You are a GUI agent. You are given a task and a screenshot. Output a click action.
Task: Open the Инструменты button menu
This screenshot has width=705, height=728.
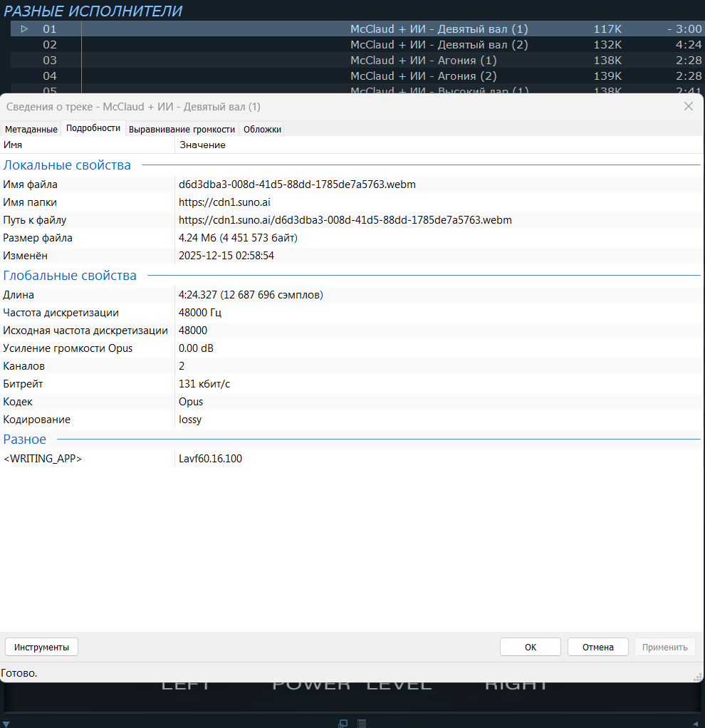[41, 647]
